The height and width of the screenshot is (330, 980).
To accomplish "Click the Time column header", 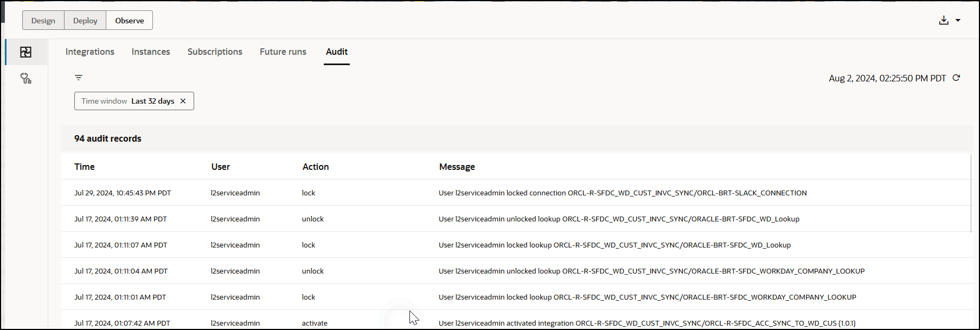I will coord(85,167).
